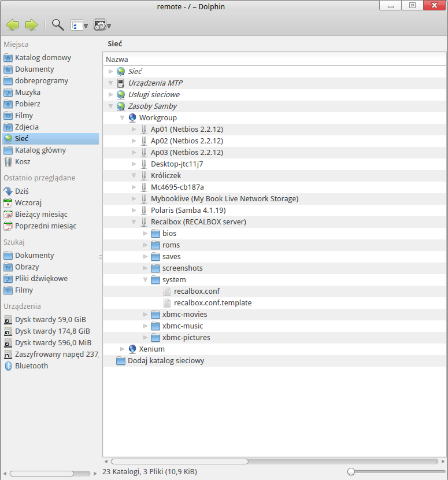Collapse the Workgroup node
The height and width of the screenshot is (480, 448).
click(122, 118)
